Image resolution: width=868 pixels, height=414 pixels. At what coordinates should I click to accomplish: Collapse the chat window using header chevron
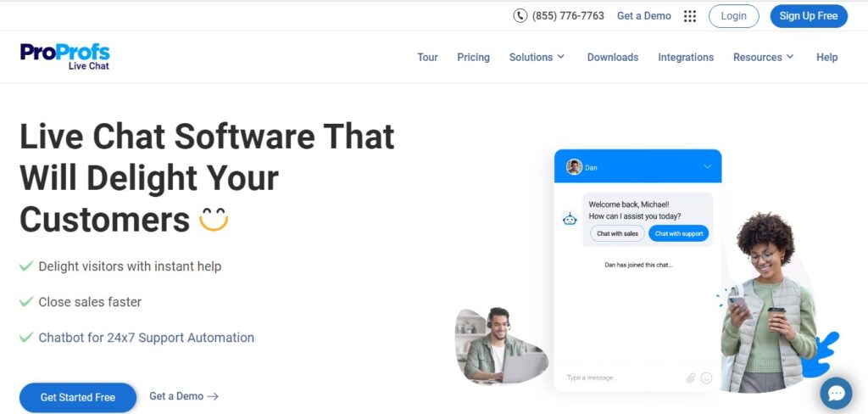click(x=708, y=167)
